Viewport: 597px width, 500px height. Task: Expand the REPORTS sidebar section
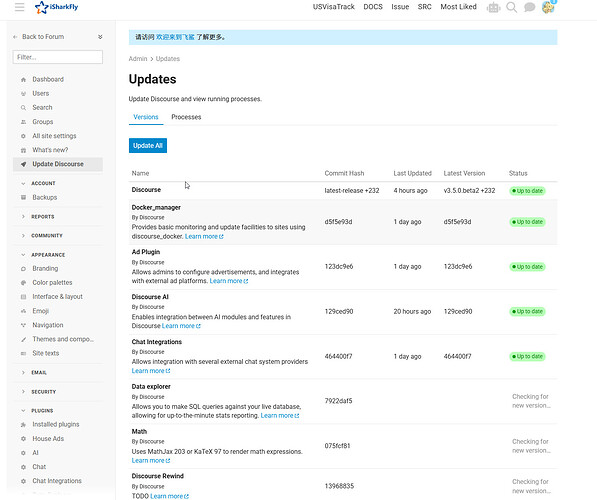coord(43,216)
